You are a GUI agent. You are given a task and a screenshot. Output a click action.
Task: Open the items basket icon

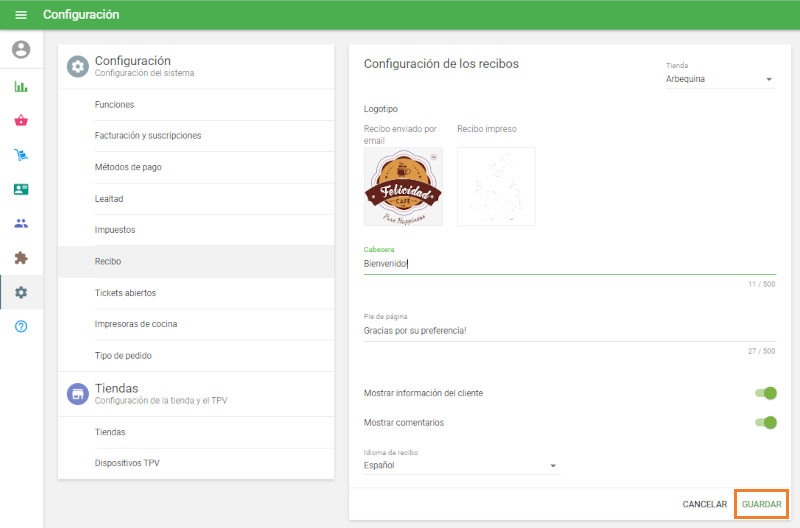21,120
